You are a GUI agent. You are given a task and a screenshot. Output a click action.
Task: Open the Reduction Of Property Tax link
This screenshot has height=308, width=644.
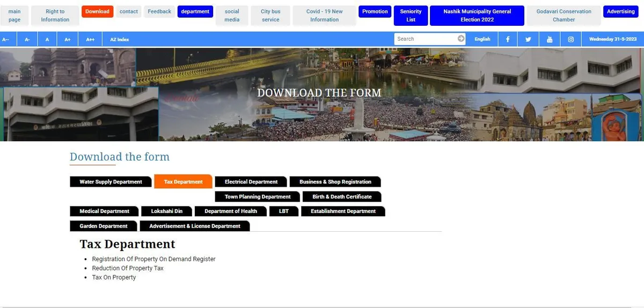point(128,268)
